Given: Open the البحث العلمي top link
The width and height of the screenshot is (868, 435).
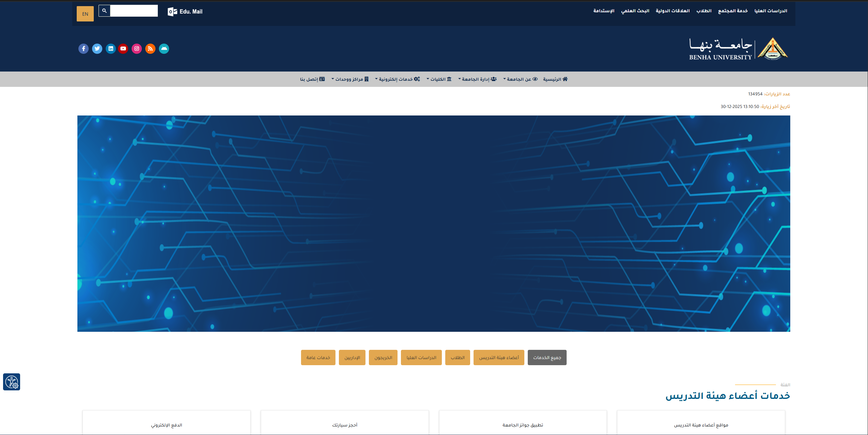Looking at the screenshot, I should 635,11.
